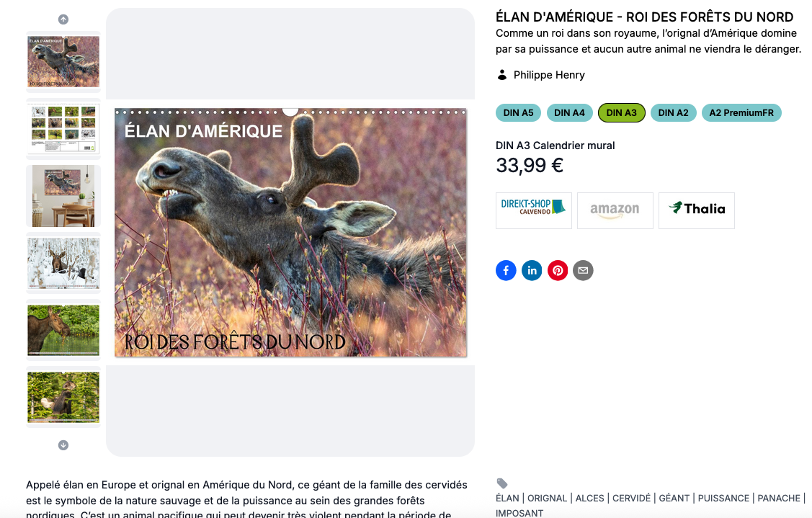View calendar months overview thumbnail
This screenshot has width=812, height=518.
point(63,129)
